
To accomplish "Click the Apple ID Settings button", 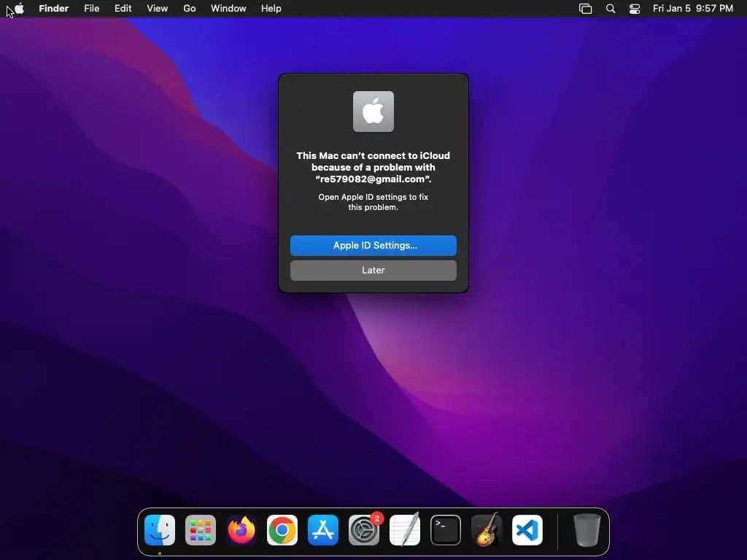I will (373, 245).
